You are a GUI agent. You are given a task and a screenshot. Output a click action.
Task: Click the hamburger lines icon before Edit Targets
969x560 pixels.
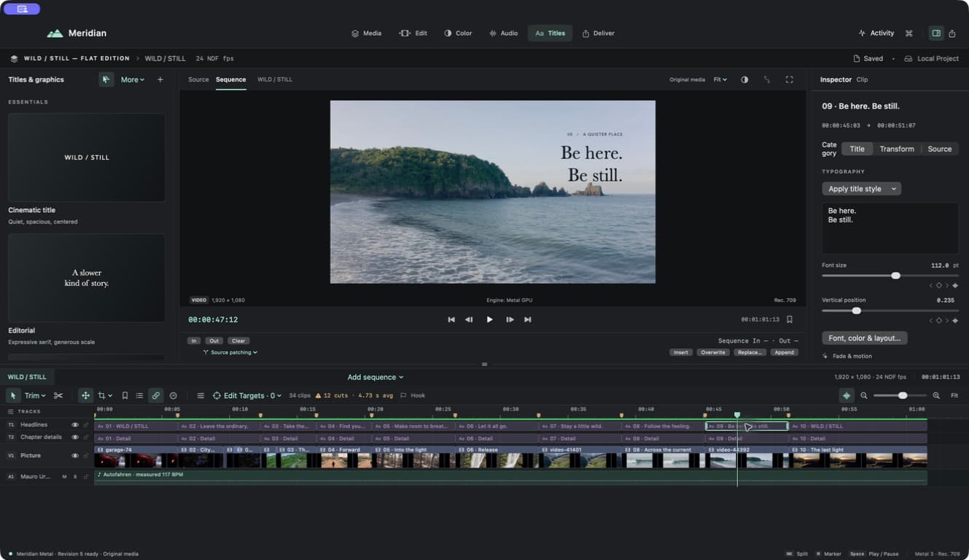point(201,395)
